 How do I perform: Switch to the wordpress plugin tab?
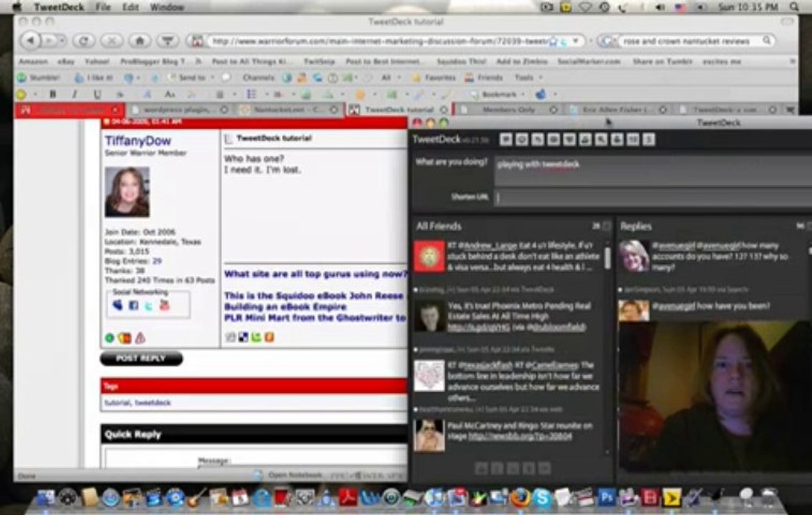tap(177, 109)
